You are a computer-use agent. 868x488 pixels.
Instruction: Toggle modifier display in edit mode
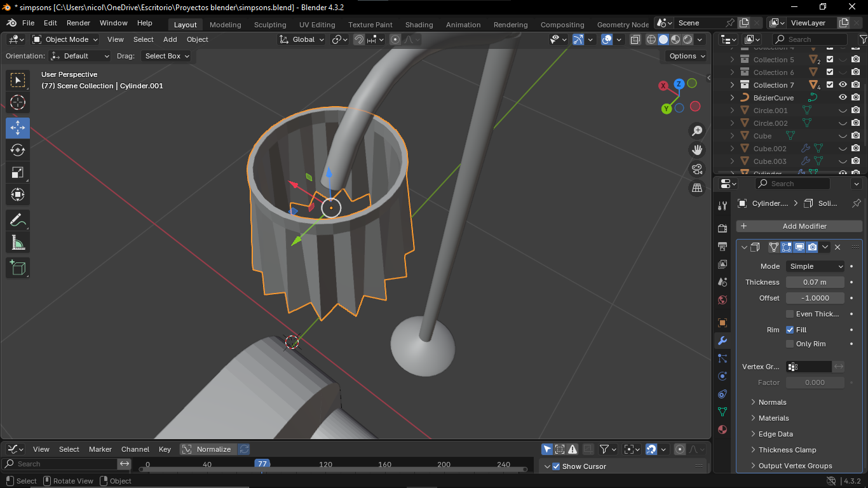[787, 247]
